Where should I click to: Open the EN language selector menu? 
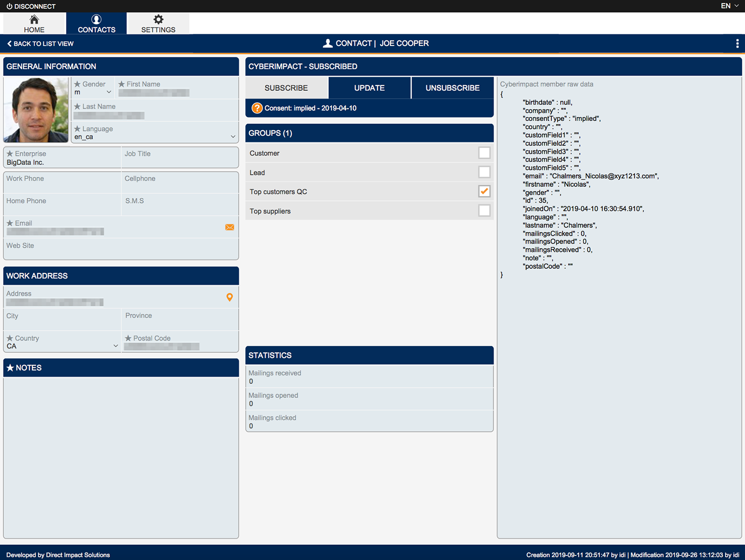729,6
